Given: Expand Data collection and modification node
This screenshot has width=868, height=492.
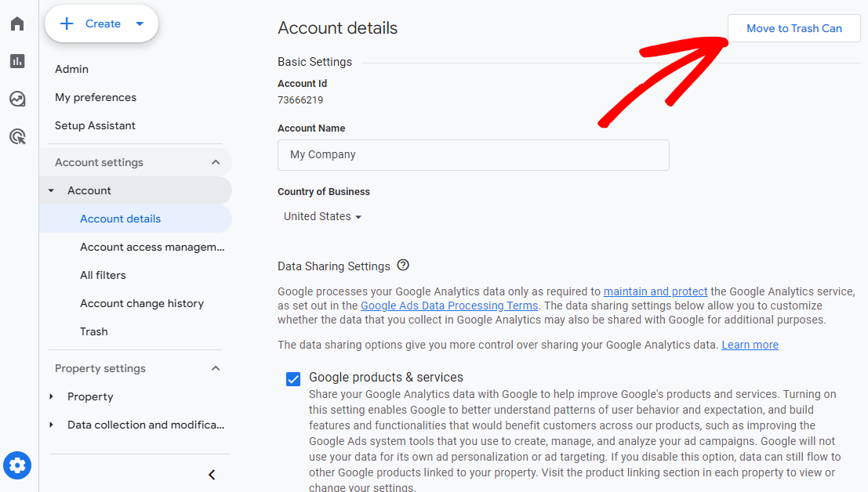Looking at the screenshot, I should click(51, 425).
